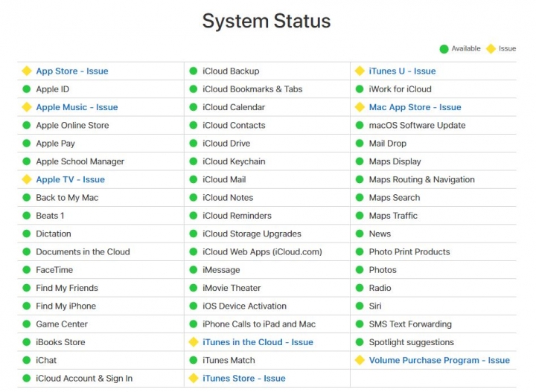Select the Apple School Manager entry
Screen dimensions: 536x392
coord(80,161)
